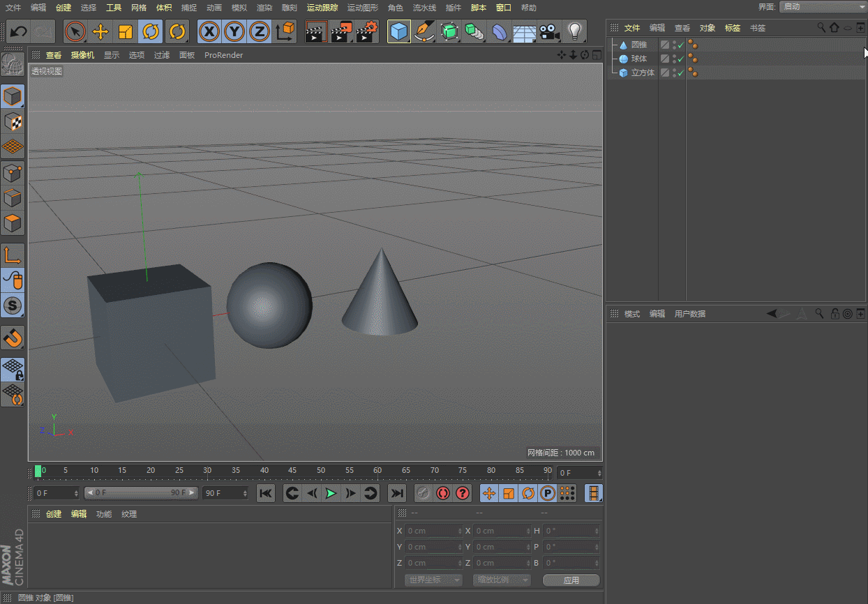Click 应用 apply button
868x604 pixels.
click(x=571, y=580)
